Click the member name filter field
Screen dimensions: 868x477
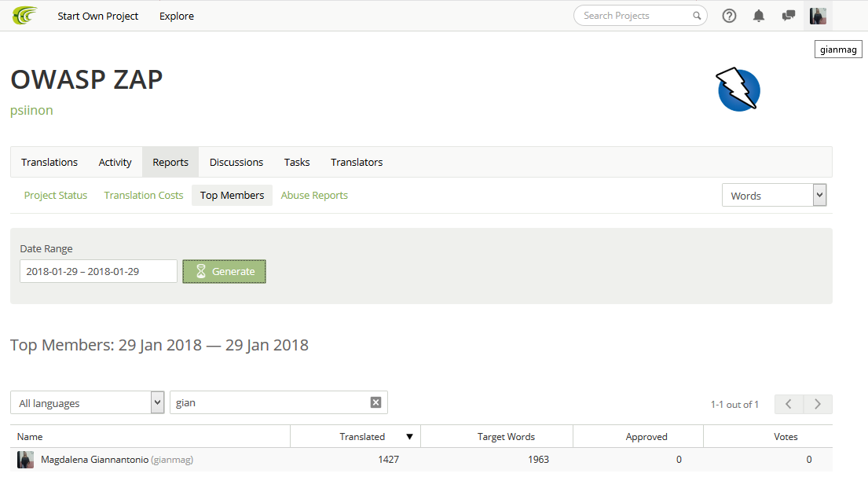pyautogui.click(x=278, y=403)
